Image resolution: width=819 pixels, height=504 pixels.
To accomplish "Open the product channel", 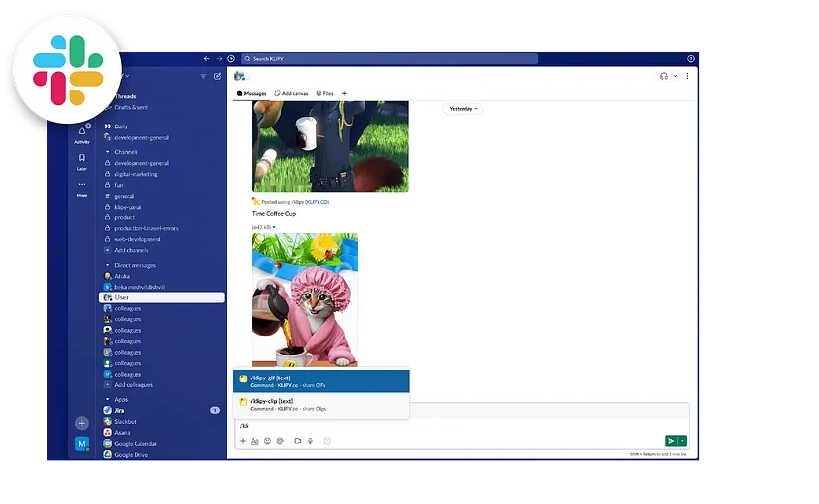I will [124, 217].
